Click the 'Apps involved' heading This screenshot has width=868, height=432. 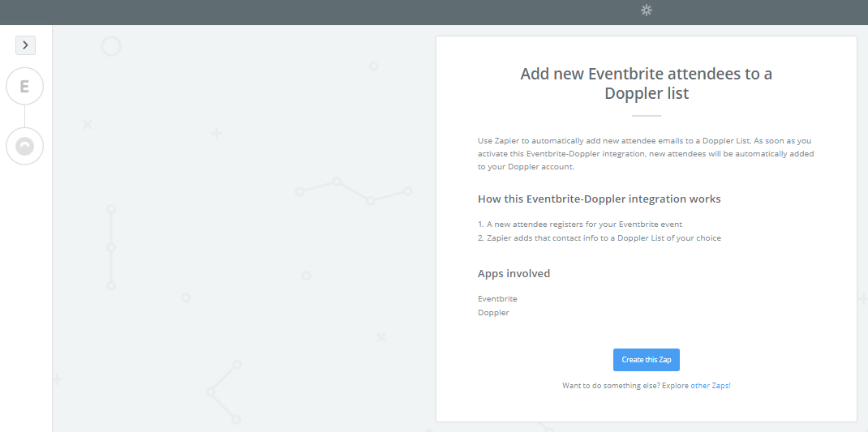click(x=513, y=273)
